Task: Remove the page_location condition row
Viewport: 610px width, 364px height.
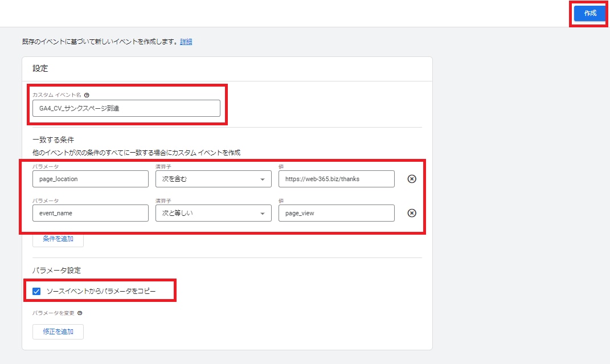Action: (x=412, y=179)
